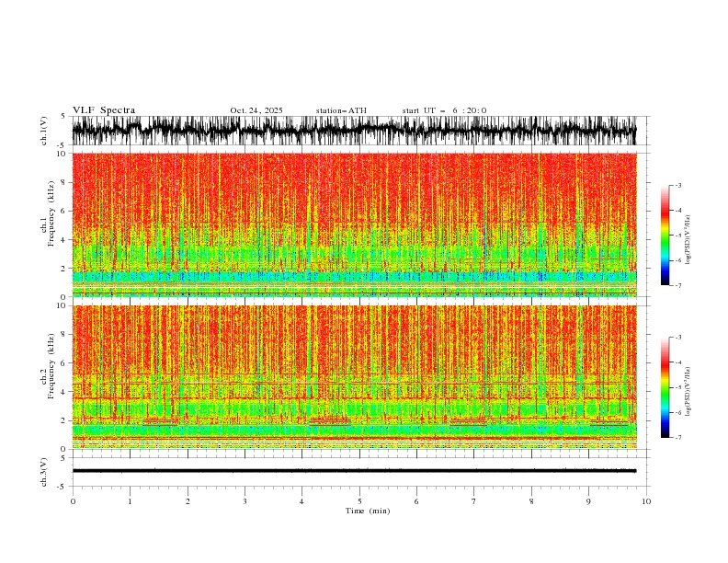Click the upper colorbar '-7' tick label
Screen dimensions: 728x563
pos(677,285)
